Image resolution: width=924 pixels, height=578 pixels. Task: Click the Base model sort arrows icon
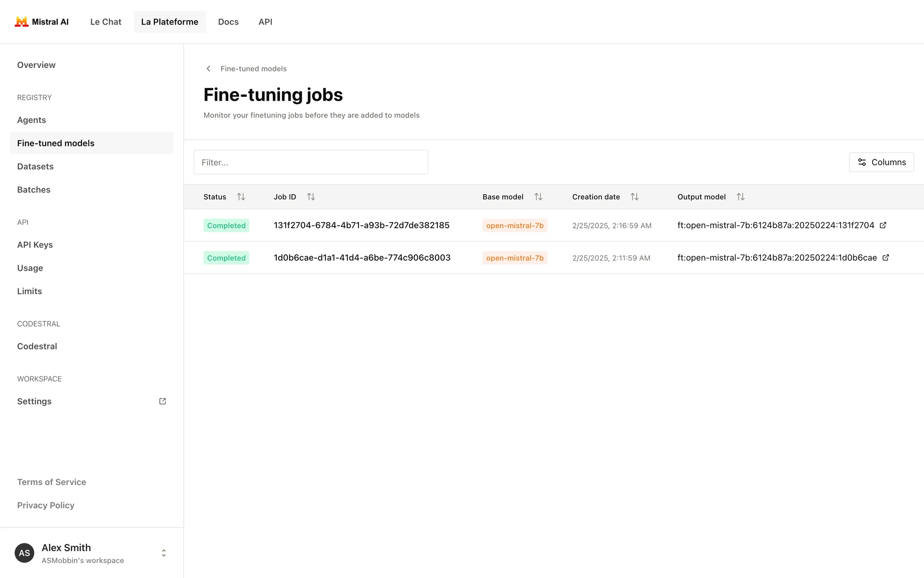(x=538, y=197)
